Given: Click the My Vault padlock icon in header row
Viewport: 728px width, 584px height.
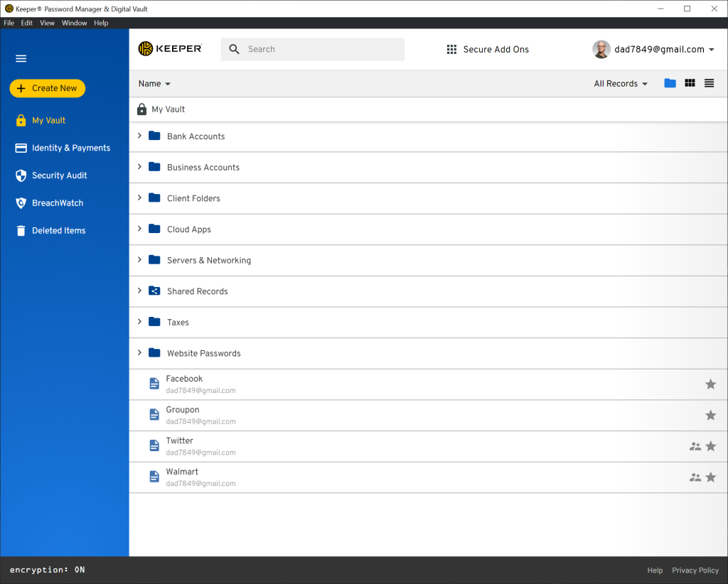Looking at the screenshot, I should pyautogui.click(x=142, y=109).
